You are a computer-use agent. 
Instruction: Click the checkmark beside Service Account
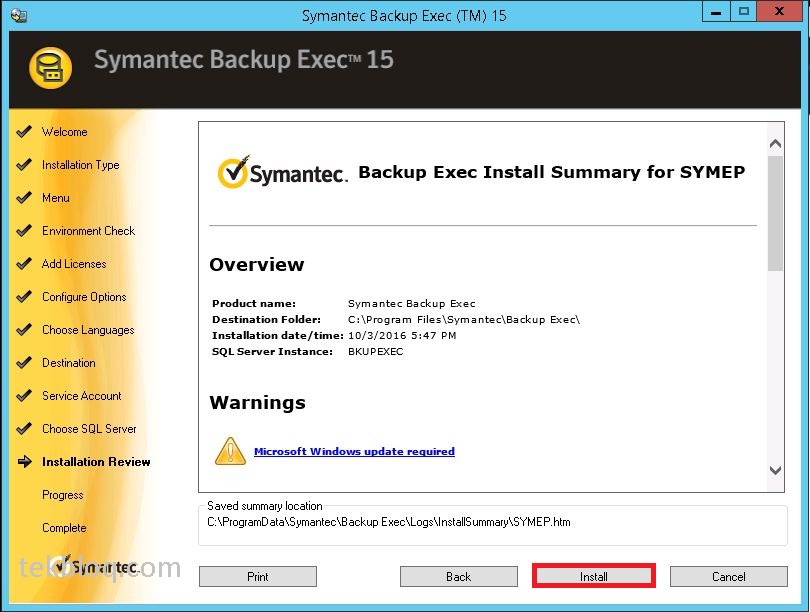(24, 396)
